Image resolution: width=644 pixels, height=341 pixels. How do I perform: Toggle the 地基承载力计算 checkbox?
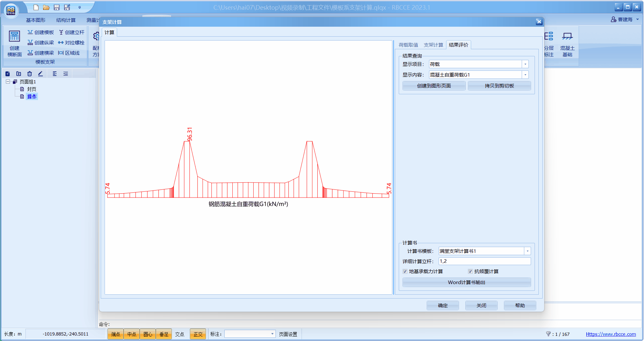(405, 272)
